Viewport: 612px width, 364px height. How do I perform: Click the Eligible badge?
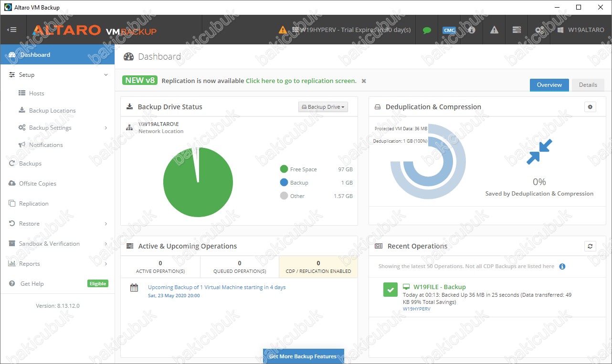tap(98, 283)
